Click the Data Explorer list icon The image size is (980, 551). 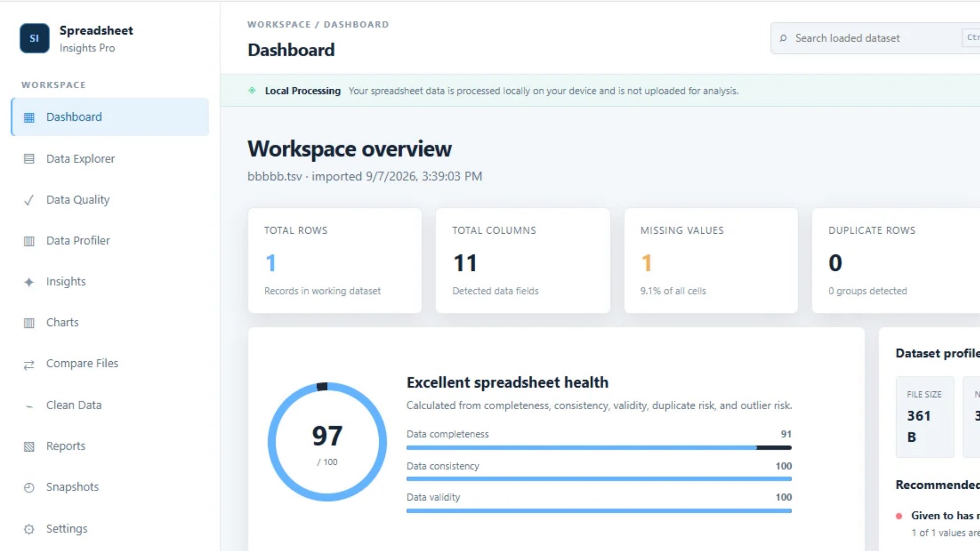[x=29, y=159]
